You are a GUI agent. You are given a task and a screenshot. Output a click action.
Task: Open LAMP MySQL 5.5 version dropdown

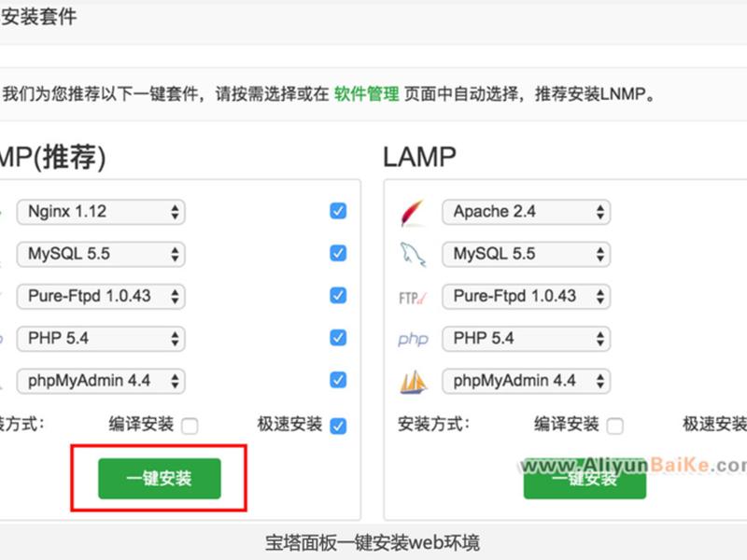pyautogui.click(x=526, y=254)
